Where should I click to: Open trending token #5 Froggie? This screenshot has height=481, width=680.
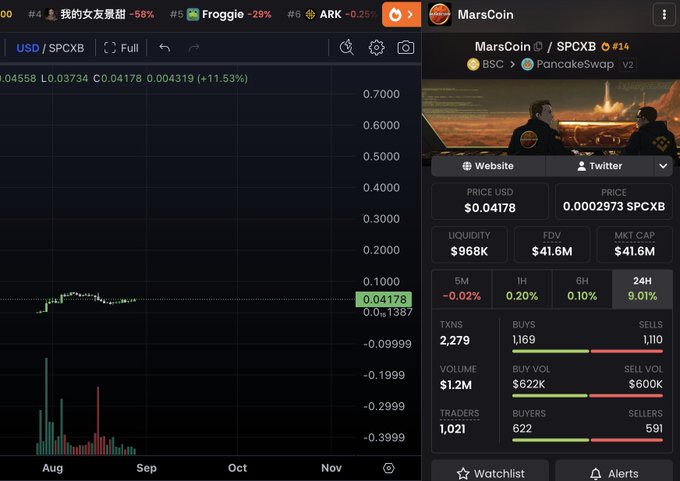pos(221,14)
